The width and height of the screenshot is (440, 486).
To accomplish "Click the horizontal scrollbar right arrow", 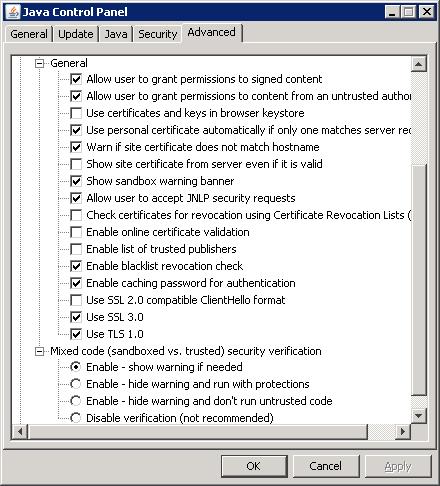I will point(403,431).
